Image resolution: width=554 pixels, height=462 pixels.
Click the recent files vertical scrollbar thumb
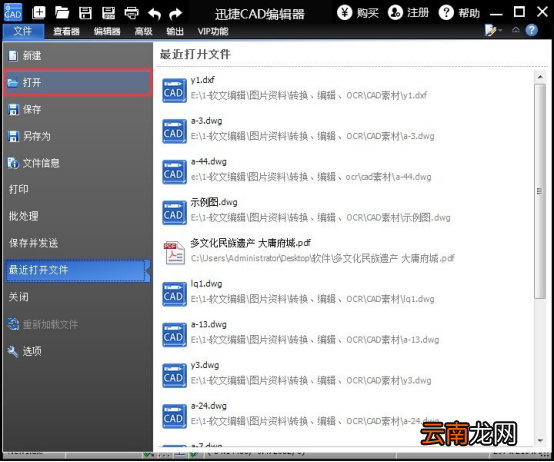click(x=540, y=191)
